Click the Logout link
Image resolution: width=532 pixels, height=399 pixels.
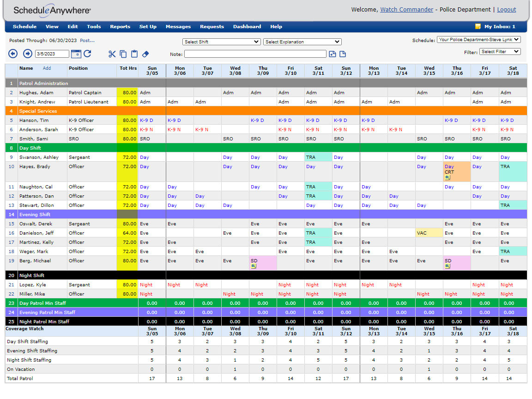pyautogui.click(x=507, y=10)
